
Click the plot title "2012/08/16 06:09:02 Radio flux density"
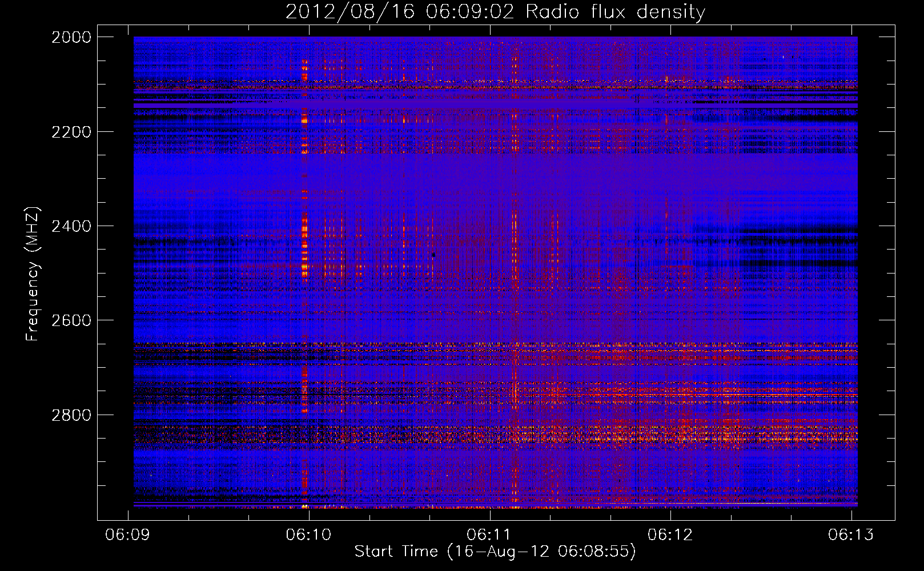point(495,12)
